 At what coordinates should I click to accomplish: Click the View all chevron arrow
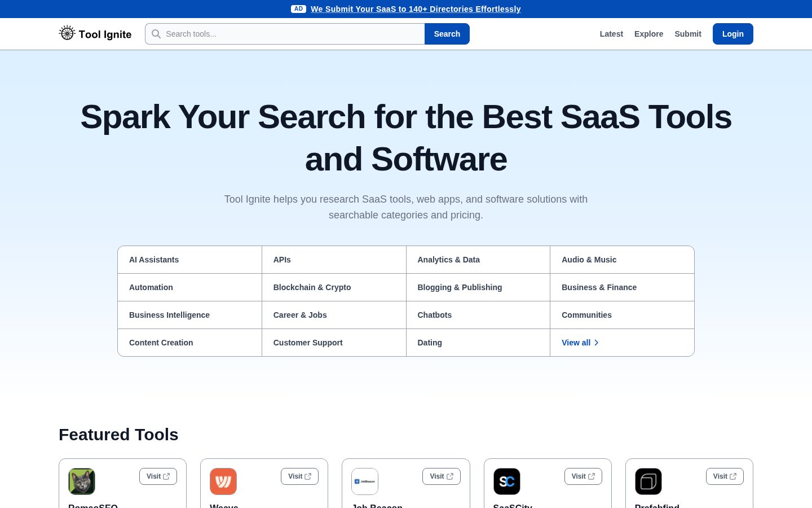[597, 343]
